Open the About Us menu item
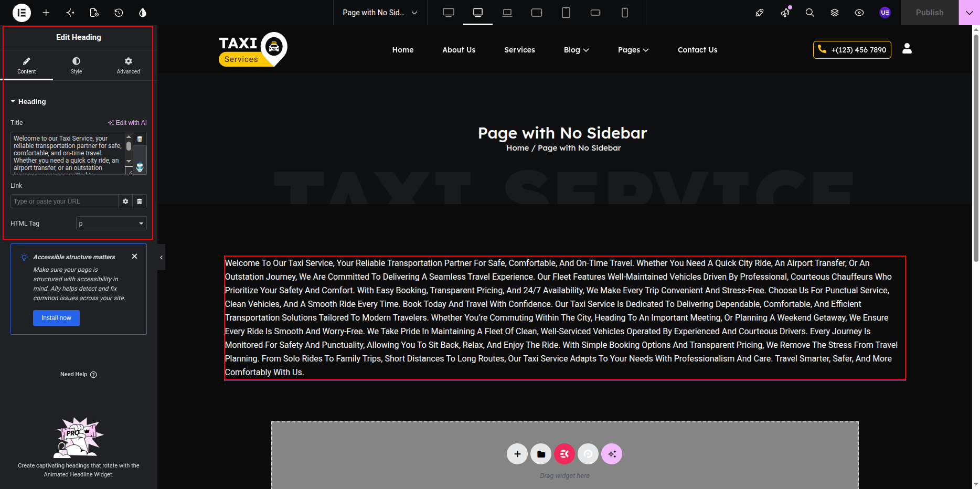Screen dimensions: 980x489 pos(459,50)
